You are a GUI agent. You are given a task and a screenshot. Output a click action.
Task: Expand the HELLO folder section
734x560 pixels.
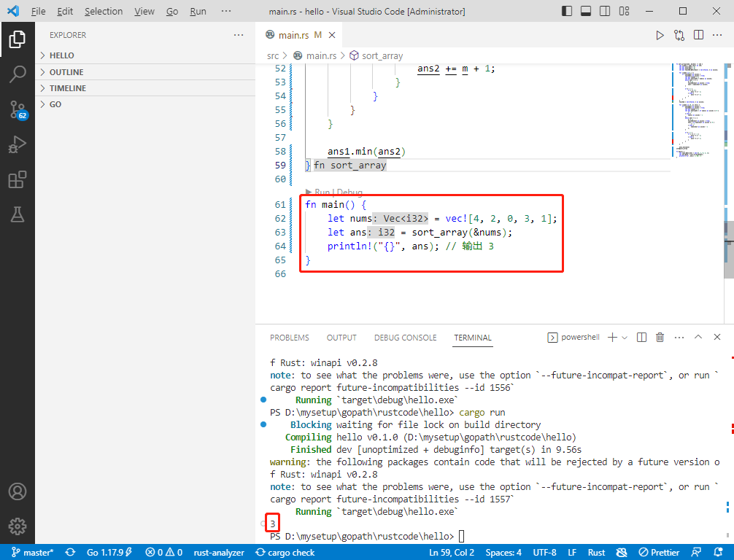[145, 55]
